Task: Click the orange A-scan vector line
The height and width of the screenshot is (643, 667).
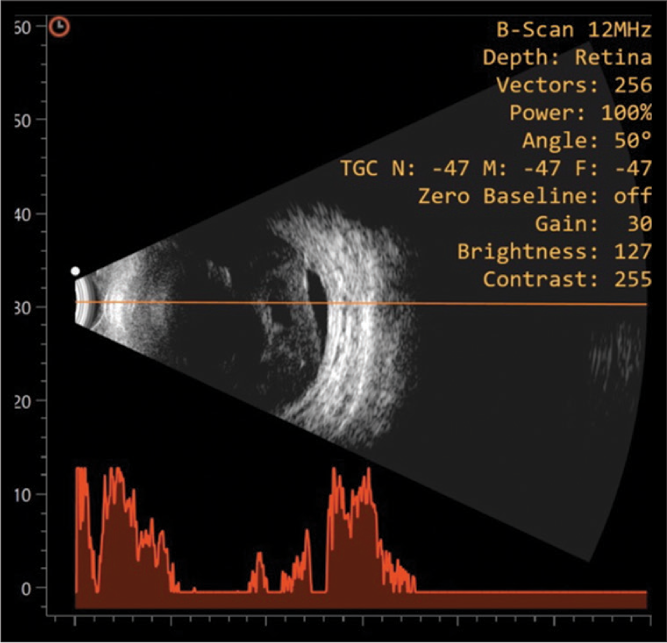Action: (361, 303)
